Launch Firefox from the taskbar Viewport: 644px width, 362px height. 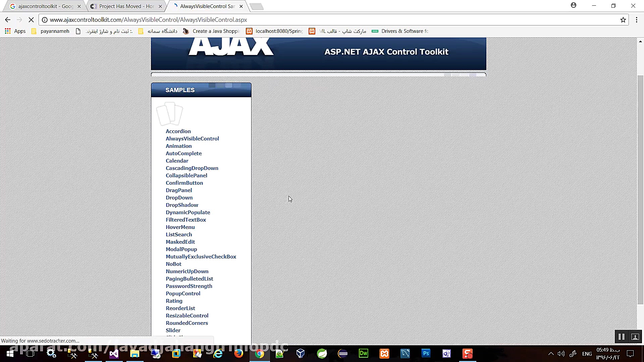238,353
